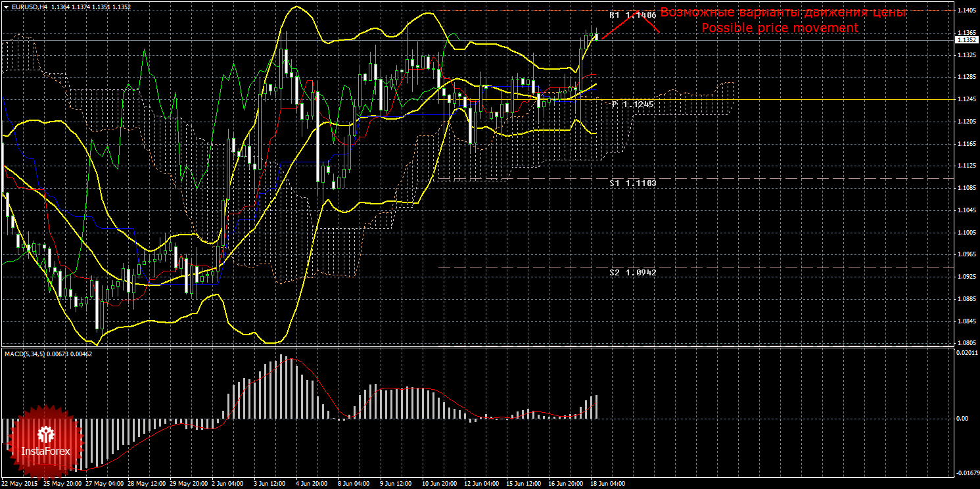
Task: Click the '18 Jun 04:00' time label
Action: (606, 484)
